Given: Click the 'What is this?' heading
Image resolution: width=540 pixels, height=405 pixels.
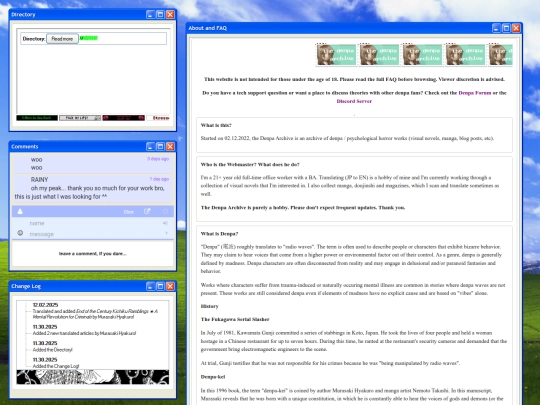Looking at the screenshot, I should click(x=216, y=125).
